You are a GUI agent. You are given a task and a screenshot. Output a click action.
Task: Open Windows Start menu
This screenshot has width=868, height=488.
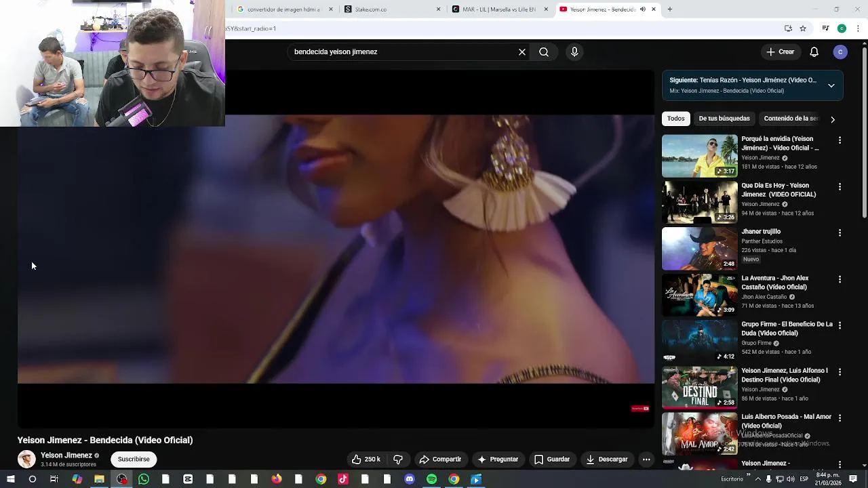click(10, 479)
